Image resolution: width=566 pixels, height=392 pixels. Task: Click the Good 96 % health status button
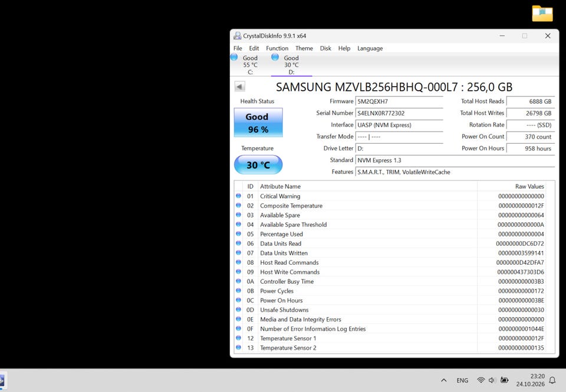point(258,123)
